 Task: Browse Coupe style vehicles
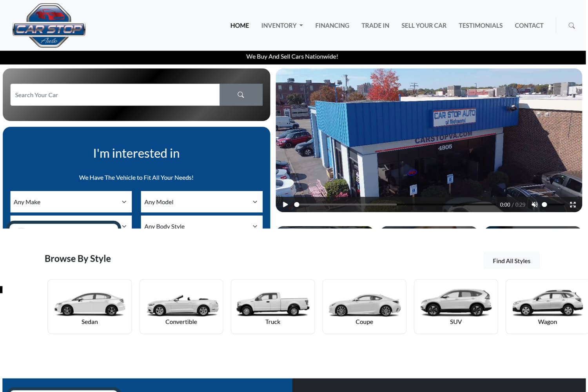pyautogui.click(x=364, y=307)
